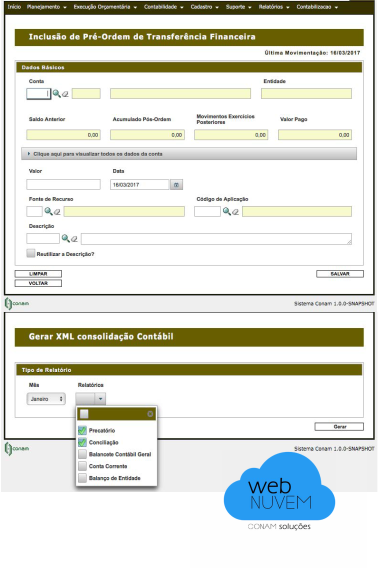The width and height of the screenshot is (378, 568).
Task: Open the Suporte menu
Action: (238, 7)
